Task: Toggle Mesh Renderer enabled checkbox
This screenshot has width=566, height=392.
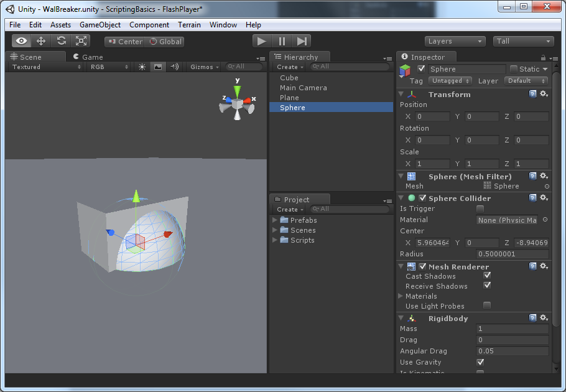Action: [422, 266]
